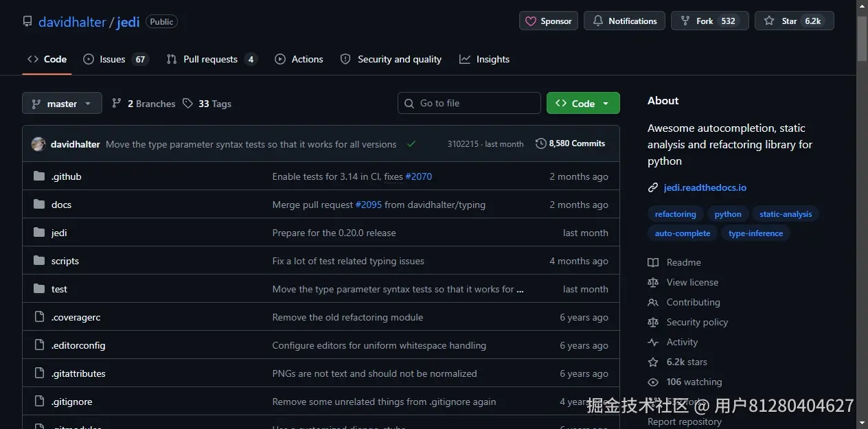Open commit hash 3102215

click(464, 144)
